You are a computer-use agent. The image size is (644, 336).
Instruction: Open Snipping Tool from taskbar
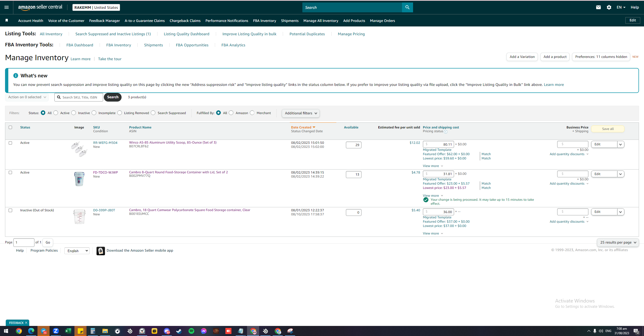[290, 331]
